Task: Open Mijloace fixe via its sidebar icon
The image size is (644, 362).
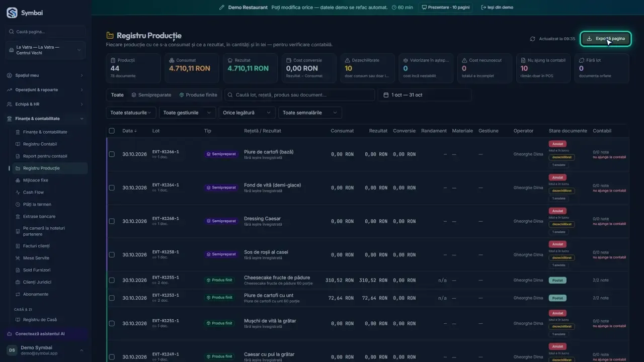Action: coord(18,180)
